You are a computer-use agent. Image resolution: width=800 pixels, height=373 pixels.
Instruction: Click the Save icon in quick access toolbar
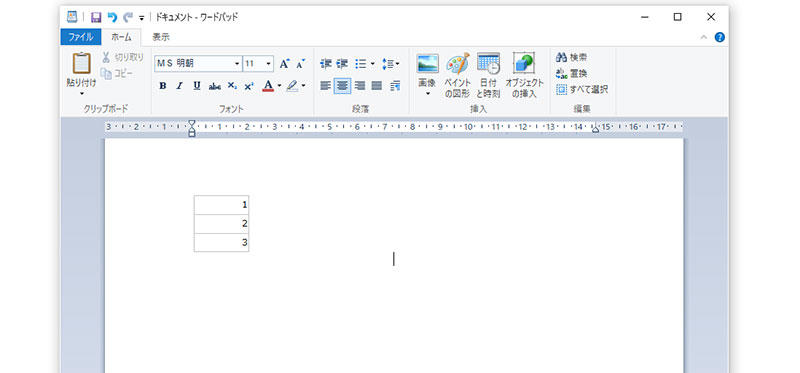click(96, 17)
